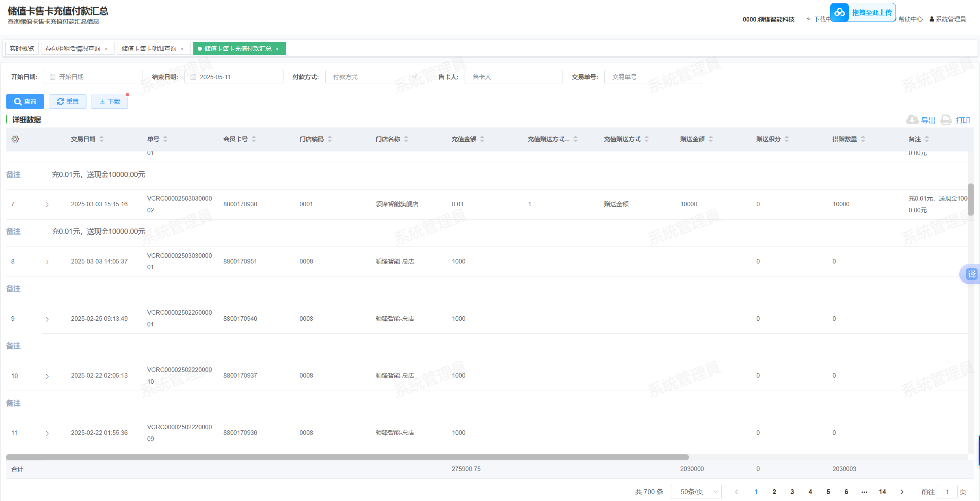
Task: Expand row 7 details chevron
Action: click(x=47, y=205)
